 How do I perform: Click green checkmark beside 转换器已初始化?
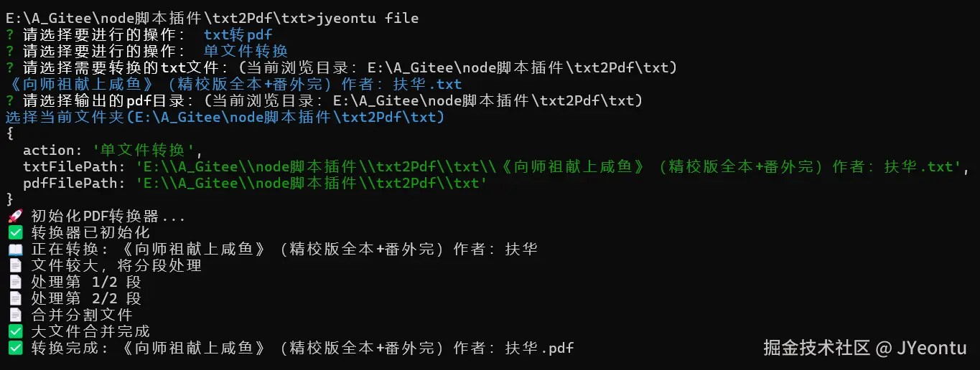(x=15, y=232)
